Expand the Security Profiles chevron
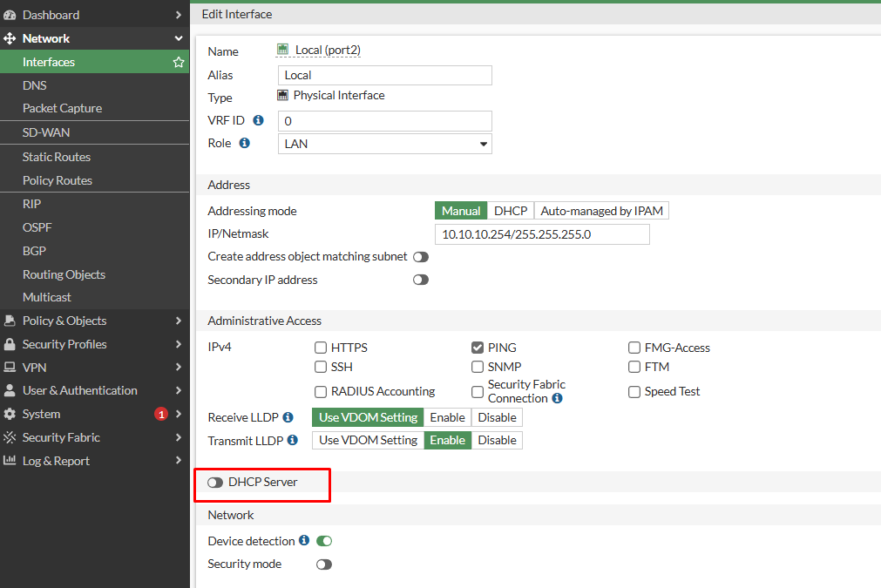Image resolution: width=881 pixels, height=588 pixels. click(179, 344)
